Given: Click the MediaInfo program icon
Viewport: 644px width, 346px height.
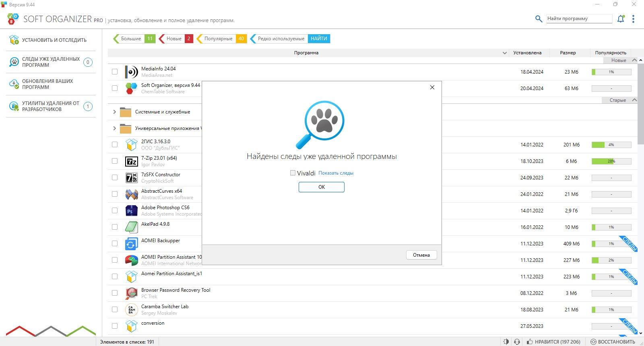Looking at the screenshot, I should pyautogui.click(x=131, y=72).
